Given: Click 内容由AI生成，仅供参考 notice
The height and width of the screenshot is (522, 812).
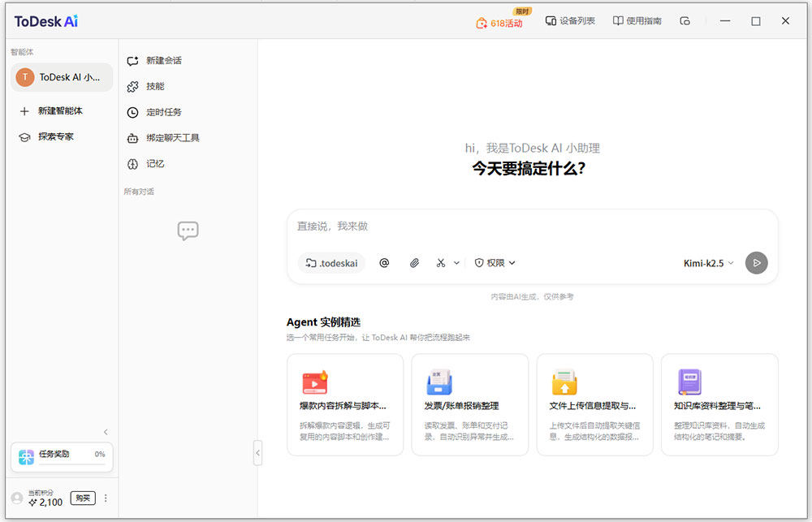Looking at the screenshot, I should click(532, 297).
